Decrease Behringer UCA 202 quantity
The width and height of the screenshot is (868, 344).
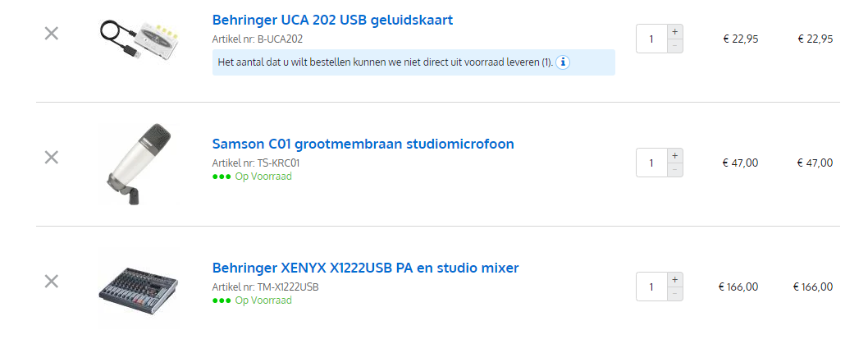pyautogui.click(x=675, y=46)
